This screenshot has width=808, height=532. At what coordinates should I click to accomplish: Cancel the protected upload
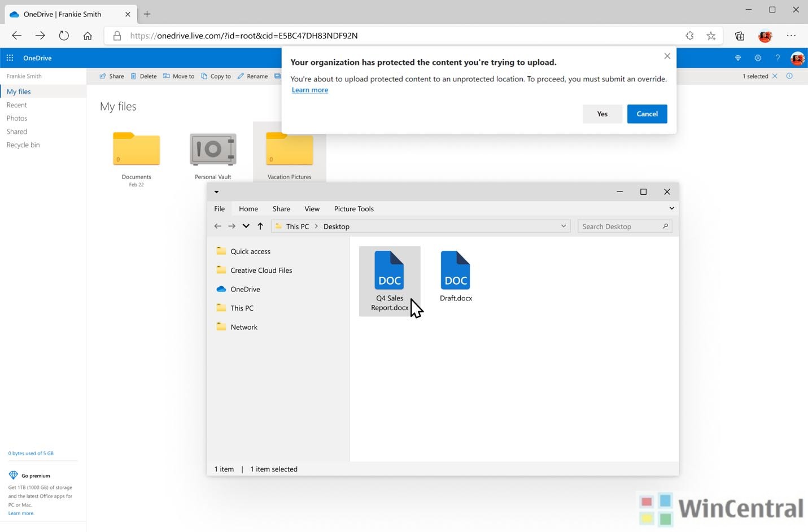tap(647, 114)
